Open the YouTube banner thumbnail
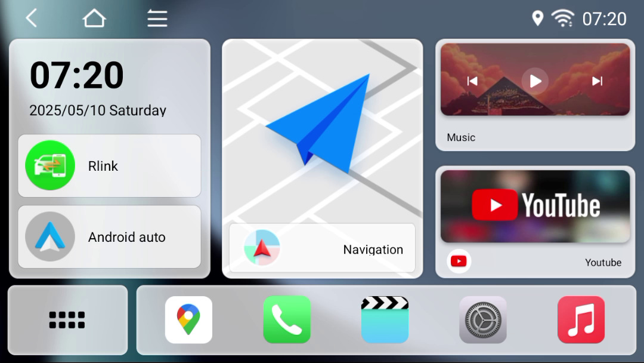Screen dimensions: 644x363 click(x=535, y=206)
